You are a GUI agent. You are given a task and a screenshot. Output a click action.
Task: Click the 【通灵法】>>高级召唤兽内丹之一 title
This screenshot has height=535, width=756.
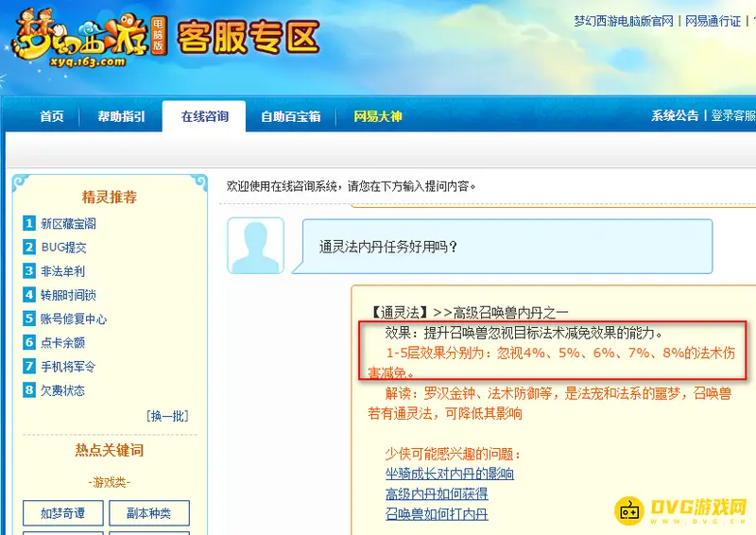point(468,313)
